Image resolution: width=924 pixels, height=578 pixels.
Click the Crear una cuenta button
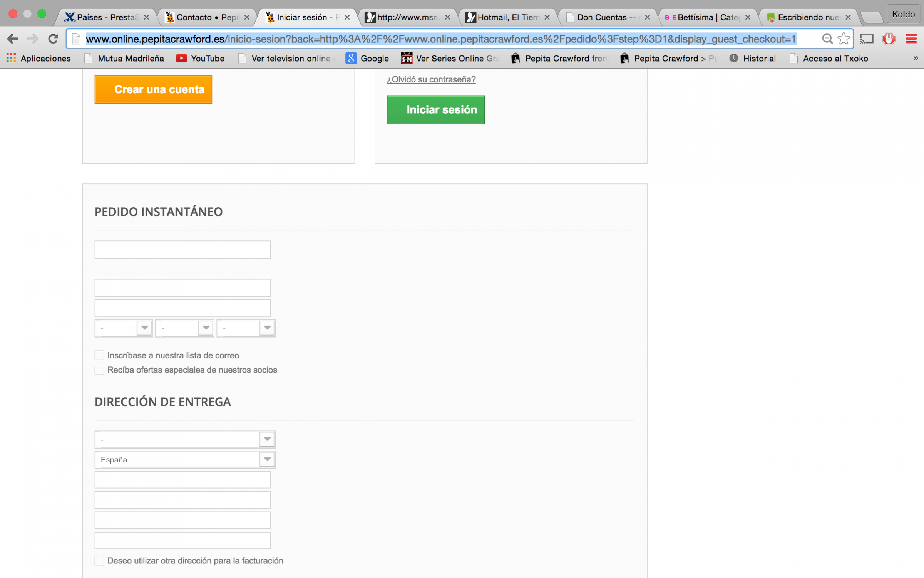[x=153, y=89]
